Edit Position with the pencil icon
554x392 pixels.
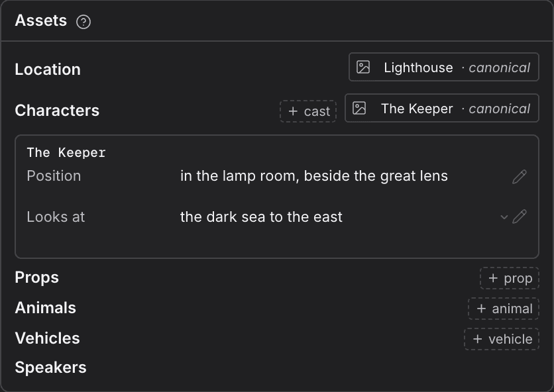(520, 177)
